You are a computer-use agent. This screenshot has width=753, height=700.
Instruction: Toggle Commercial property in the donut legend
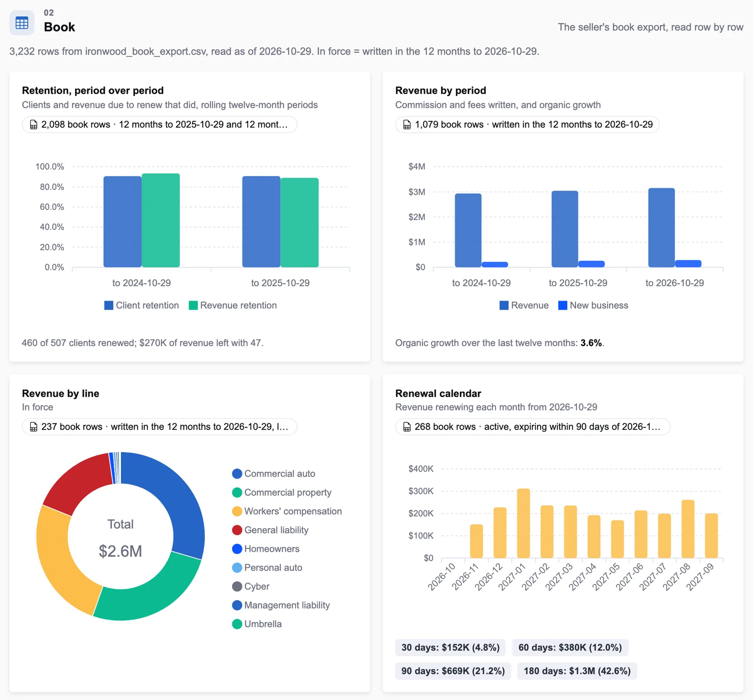(x=282, y=492)
